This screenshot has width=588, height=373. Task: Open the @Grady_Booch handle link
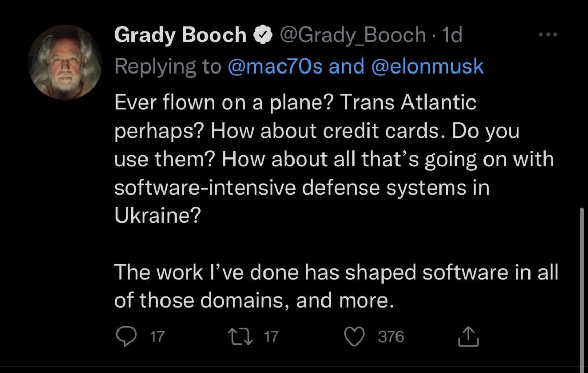(x=352, y=35)
